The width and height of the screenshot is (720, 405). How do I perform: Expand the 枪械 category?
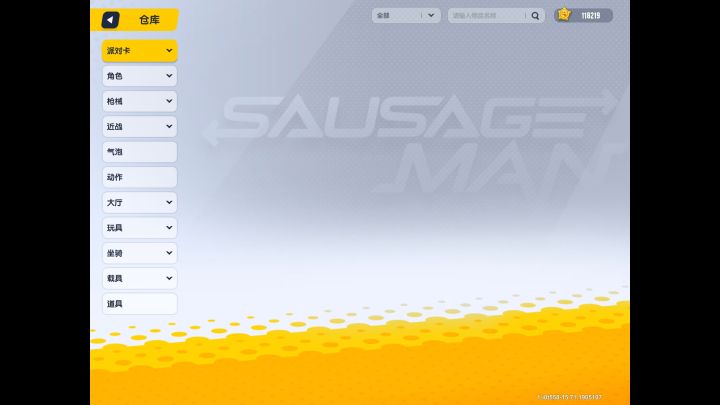tap(140, 101)
